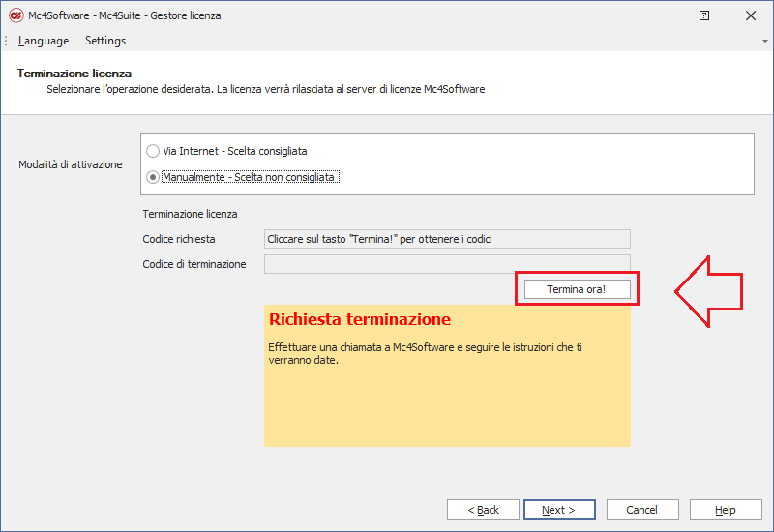This screenshot has height=532, width=774.
Task: Click the large red arrow graphic
Action: pyautogui.click(x=707, y=288)
